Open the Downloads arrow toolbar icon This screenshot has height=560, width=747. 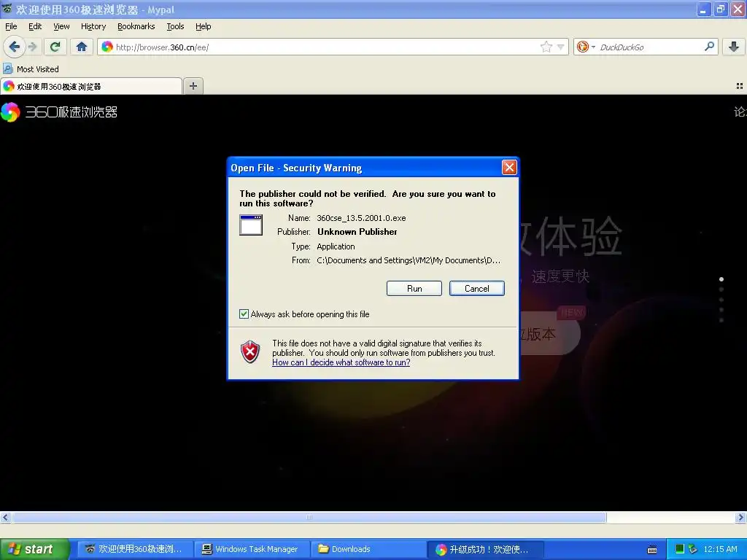(x=734, y=46)
